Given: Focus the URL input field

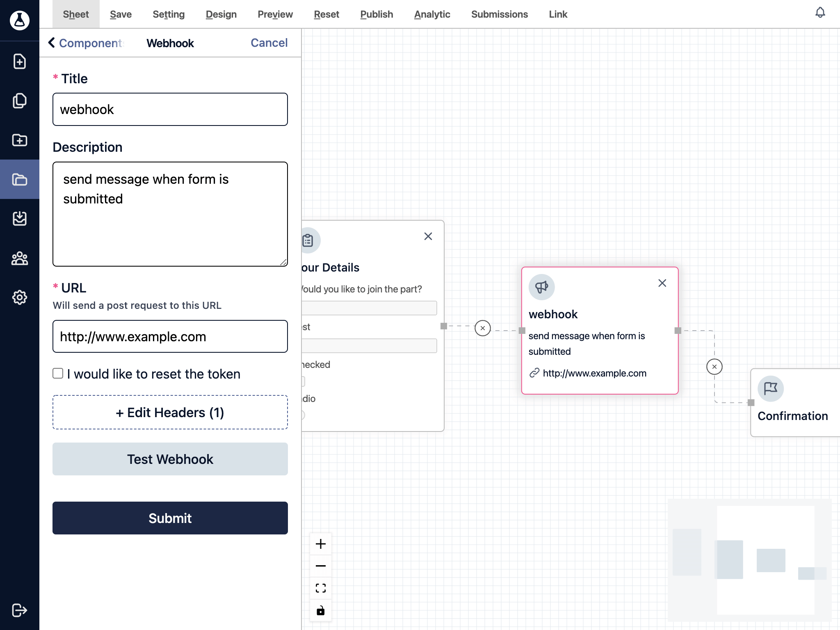Looking at the screenshot, I should click(x=170, y=336).
